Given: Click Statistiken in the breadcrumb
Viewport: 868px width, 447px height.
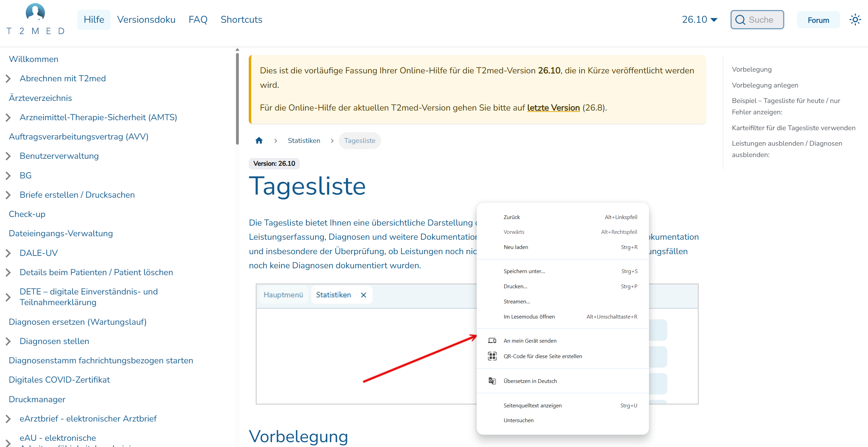Looking at the screenshot, I should [x=304, y=141].
